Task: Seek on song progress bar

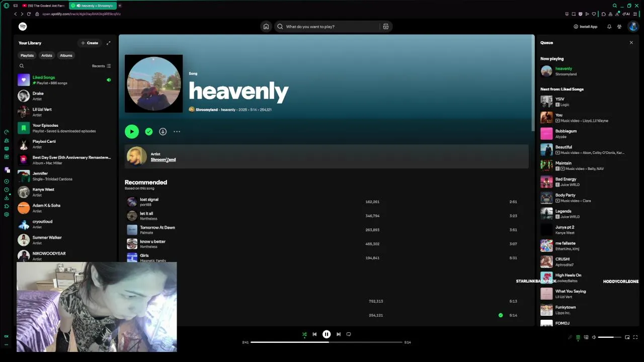Action: tap(327, 342)
